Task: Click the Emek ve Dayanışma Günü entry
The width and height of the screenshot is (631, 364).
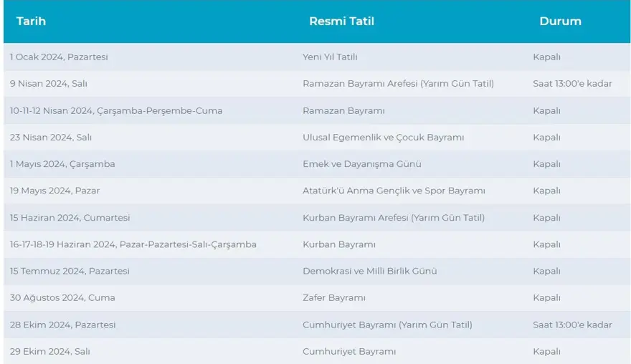Action: [361, 164]
